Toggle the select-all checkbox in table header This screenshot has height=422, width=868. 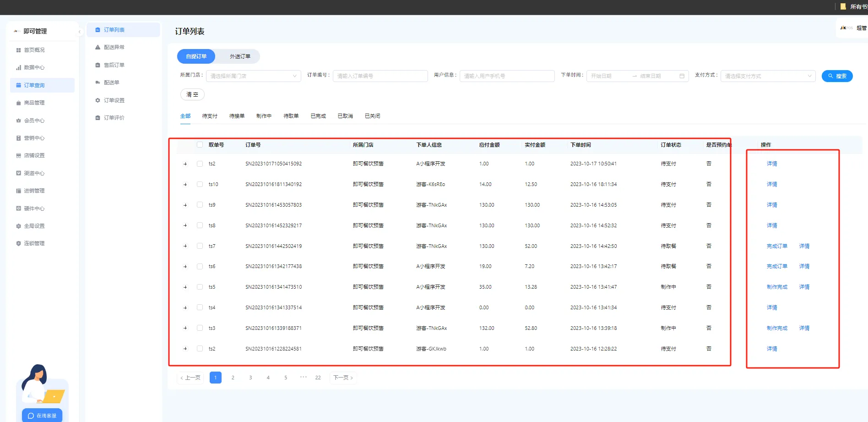pos(200,145)
